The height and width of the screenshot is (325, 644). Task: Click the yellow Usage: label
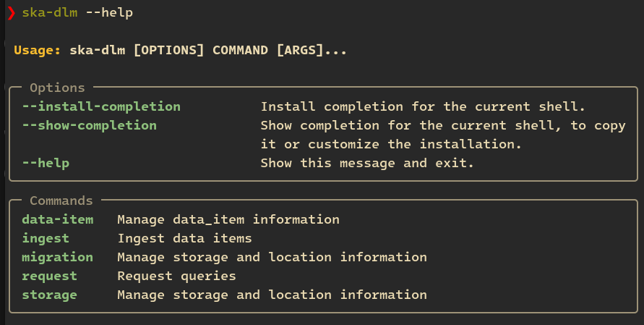click(38, 51)
